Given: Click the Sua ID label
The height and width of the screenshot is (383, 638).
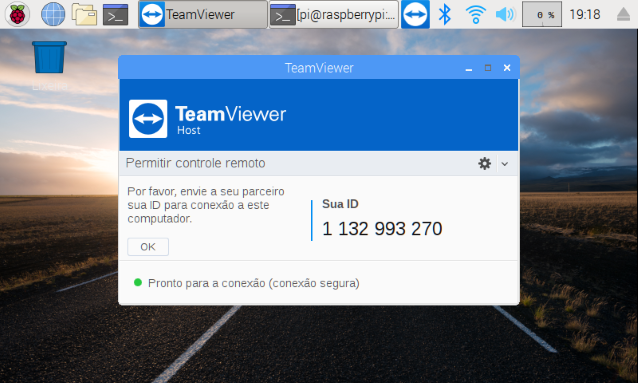Looking at the screenshot, I should pyautogui.click(x=340, y=204).
